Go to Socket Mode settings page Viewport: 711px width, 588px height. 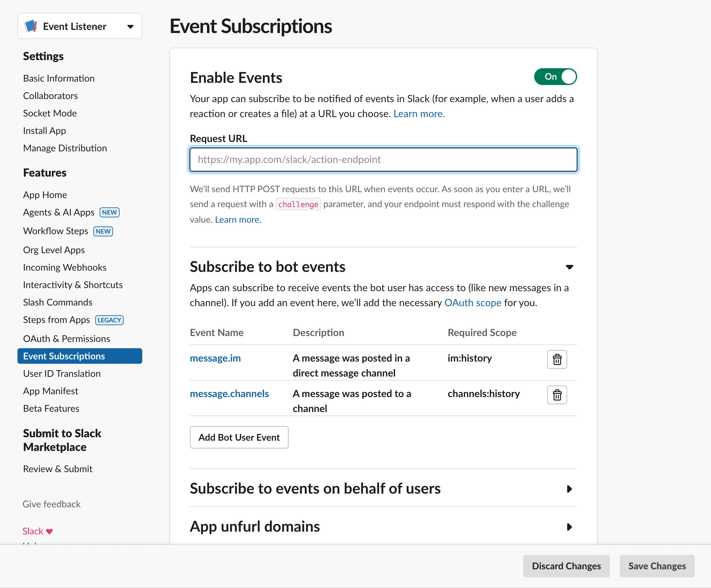pos(50,113)
